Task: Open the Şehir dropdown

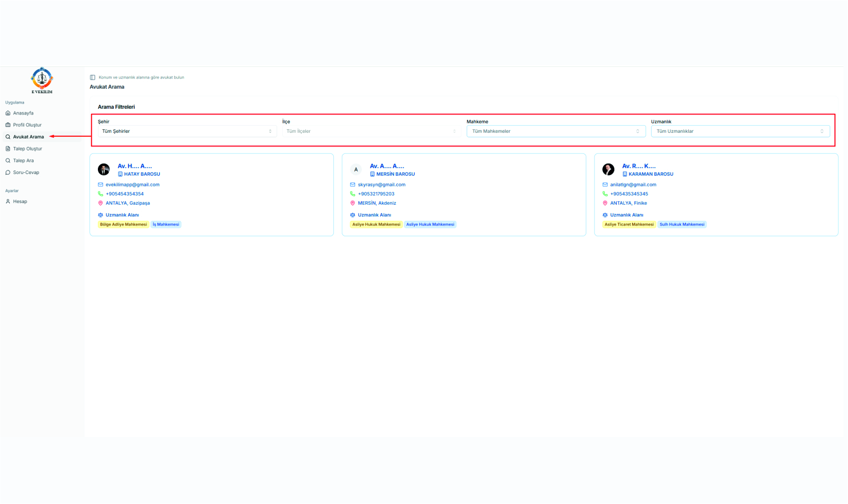Action: click(x=187, y=131)
